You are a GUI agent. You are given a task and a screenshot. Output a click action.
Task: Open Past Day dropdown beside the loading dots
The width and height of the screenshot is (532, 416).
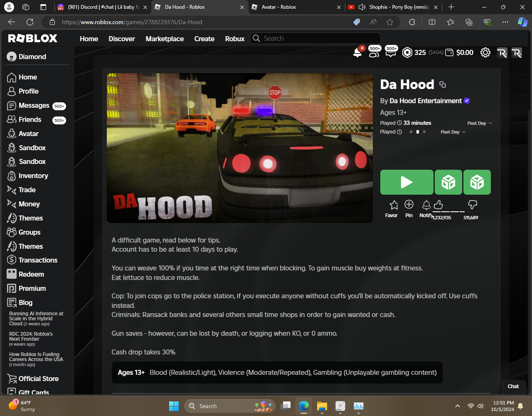coord(453,132)
